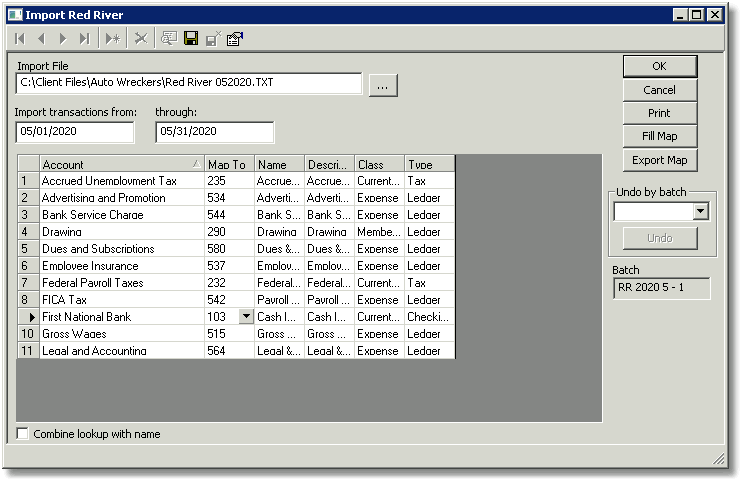743x483 pixels.
Task: Click Map To value 534
Action: tap(229, 198)
